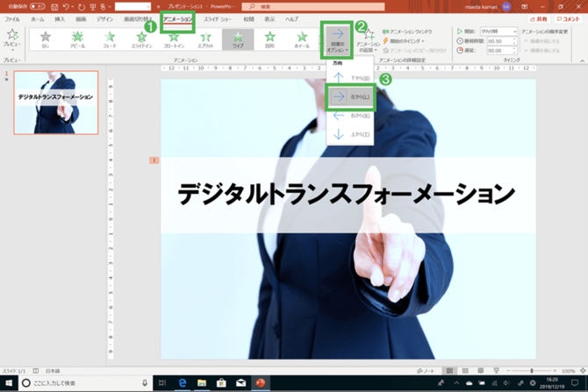
Task: Choose 下から direction option
Action: (350, 78)
